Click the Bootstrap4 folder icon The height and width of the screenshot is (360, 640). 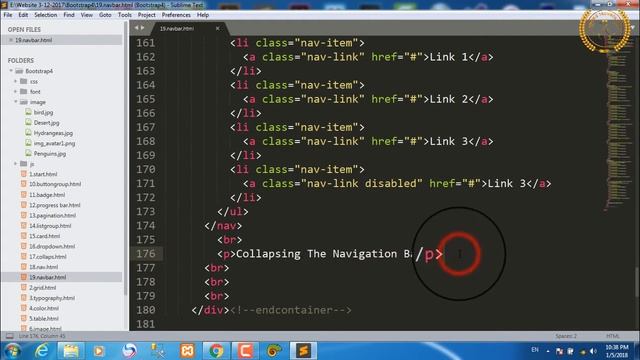[x=19, y=71]
